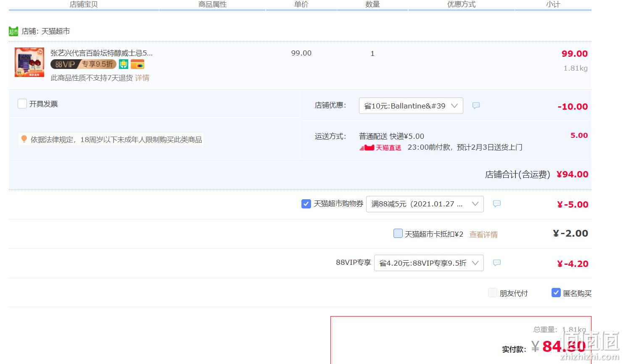Expand the 满88减5元 coupon dropdown

(425, 204)
